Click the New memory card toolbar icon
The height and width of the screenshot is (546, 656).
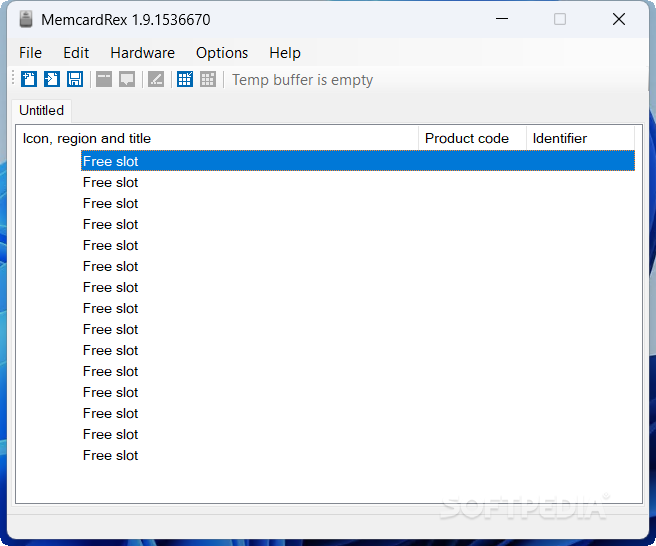29,79
